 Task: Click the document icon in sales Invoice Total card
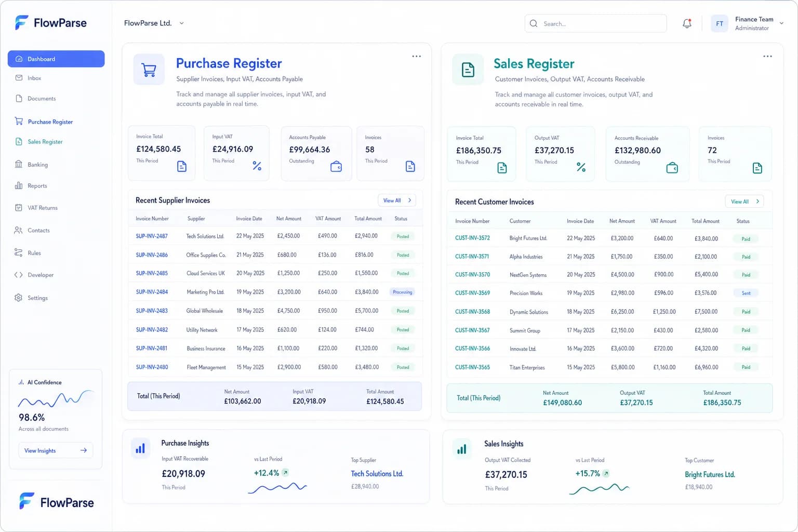click(502, 168)
